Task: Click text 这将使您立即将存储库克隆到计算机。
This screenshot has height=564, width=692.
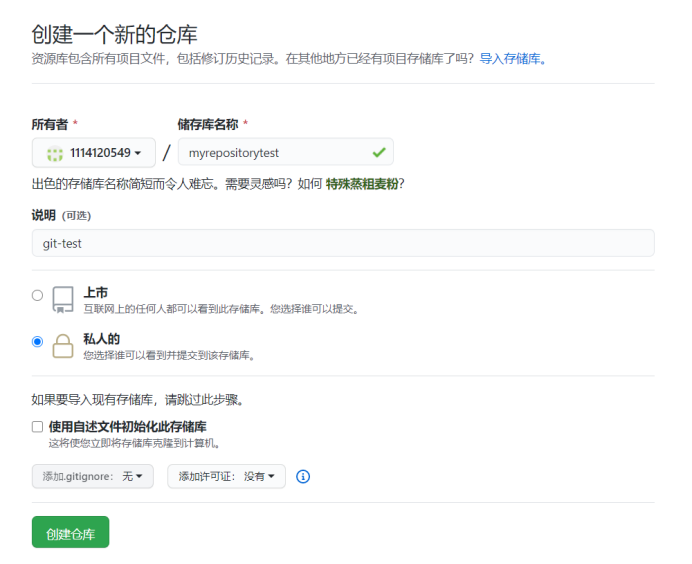Action: (134, 443)
